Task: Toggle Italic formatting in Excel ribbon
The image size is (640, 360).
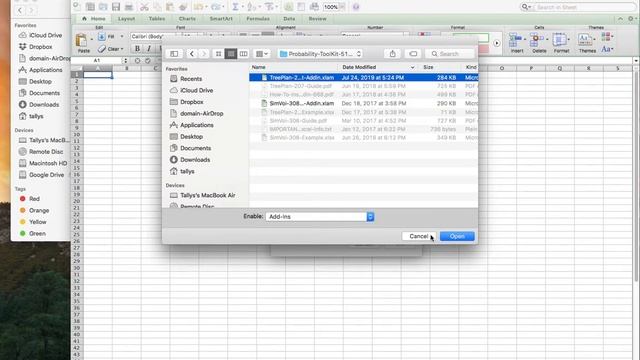Action: pyautogui.click(x=149, y=49)
